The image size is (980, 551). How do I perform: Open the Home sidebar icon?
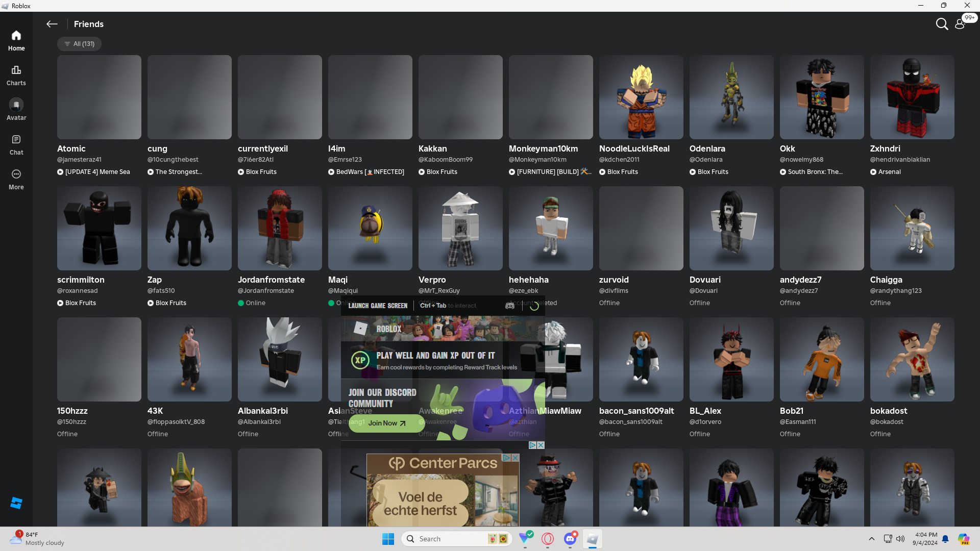click(x=16, y=40)
